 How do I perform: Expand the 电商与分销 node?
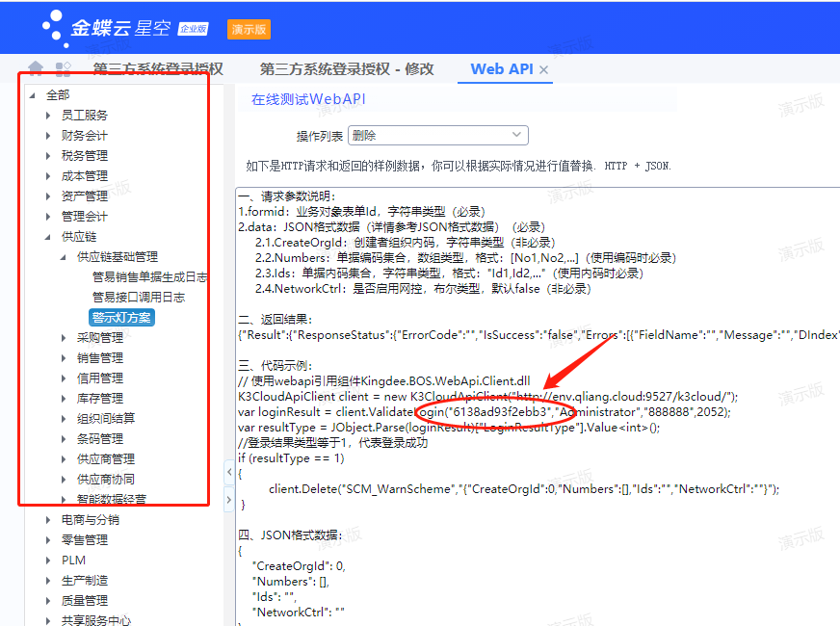click(48, 520)
